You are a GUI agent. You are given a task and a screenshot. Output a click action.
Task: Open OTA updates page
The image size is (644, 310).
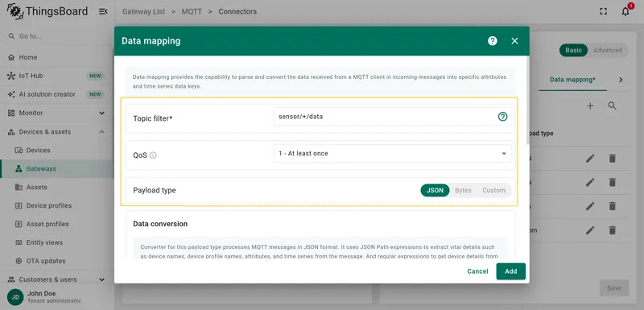56,261
